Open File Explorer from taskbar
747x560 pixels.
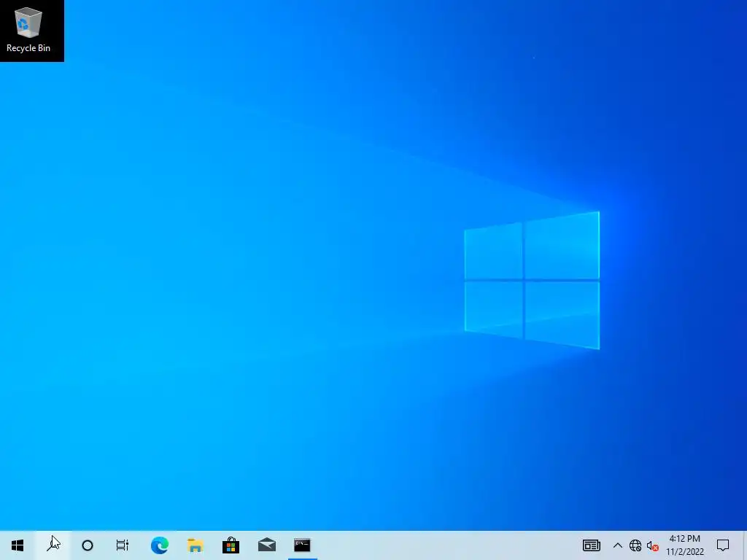(x=196, y=545)
